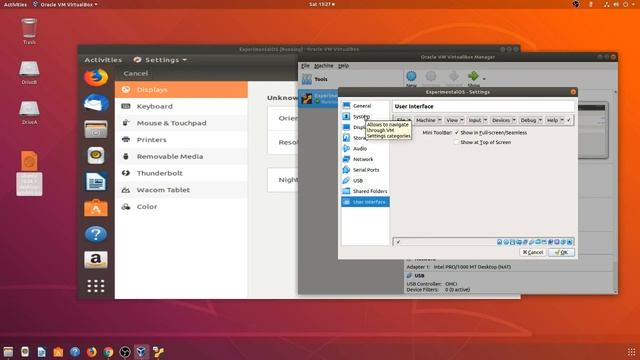
Task: Click the Storage category icon in settings
Action: click(x=346, y=138)
